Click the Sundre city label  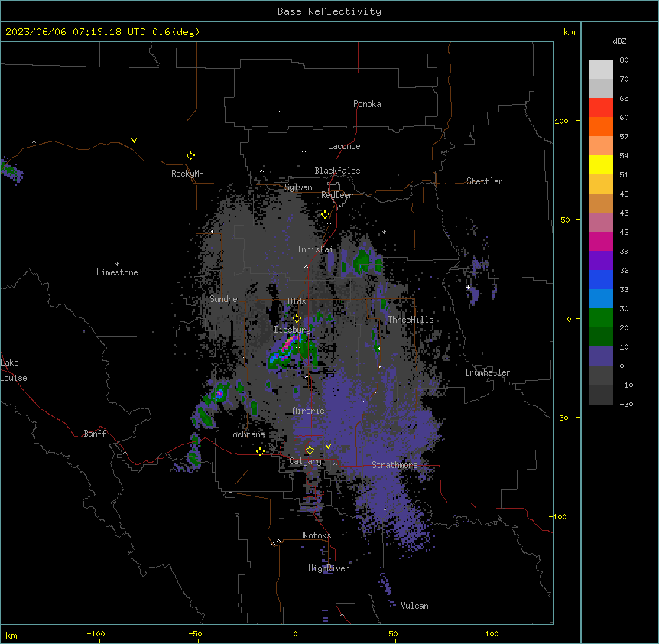pyautogui.click(x=223, y=299)
